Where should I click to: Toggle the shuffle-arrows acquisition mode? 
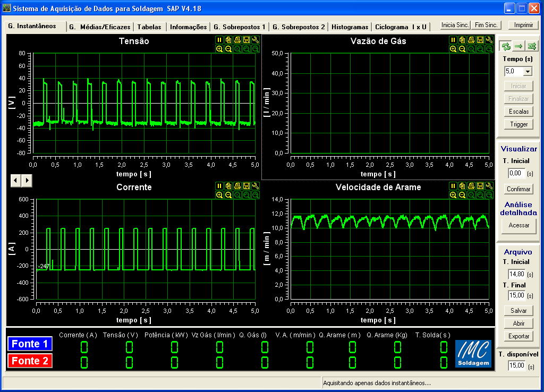point(532,47)
